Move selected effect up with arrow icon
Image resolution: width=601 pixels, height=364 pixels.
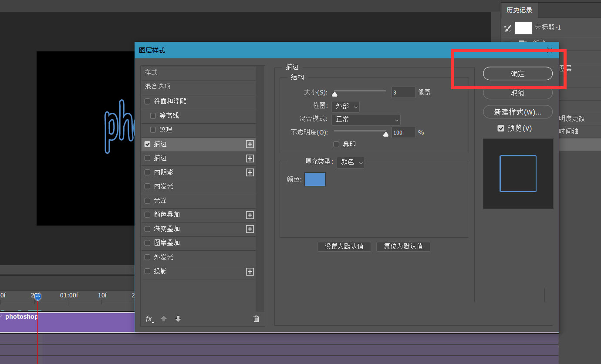coord(164,319)
